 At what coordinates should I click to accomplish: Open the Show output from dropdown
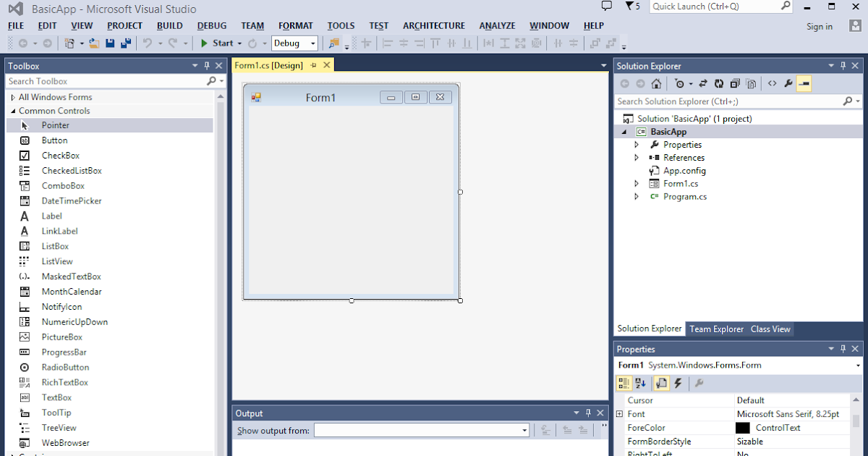click(x=524, y=429)
